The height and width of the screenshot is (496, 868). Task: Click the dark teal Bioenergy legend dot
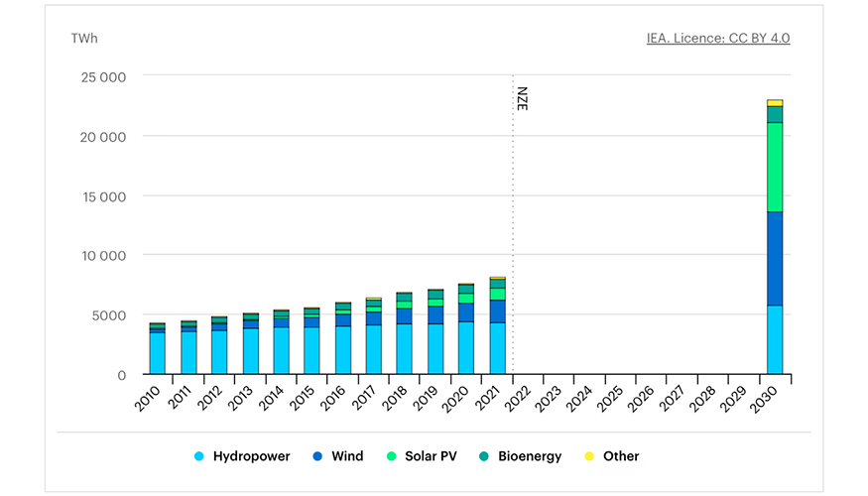coord(487,456)
